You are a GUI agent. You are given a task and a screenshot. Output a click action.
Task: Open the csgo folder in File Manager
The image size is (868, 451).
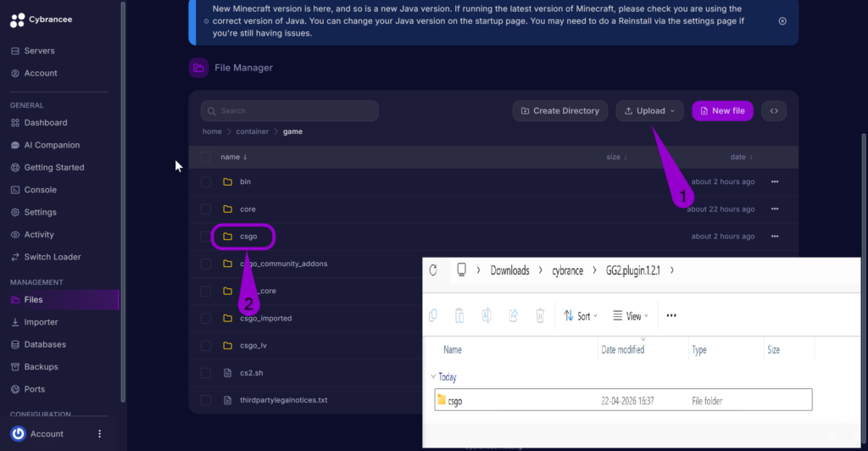[248, 237]
